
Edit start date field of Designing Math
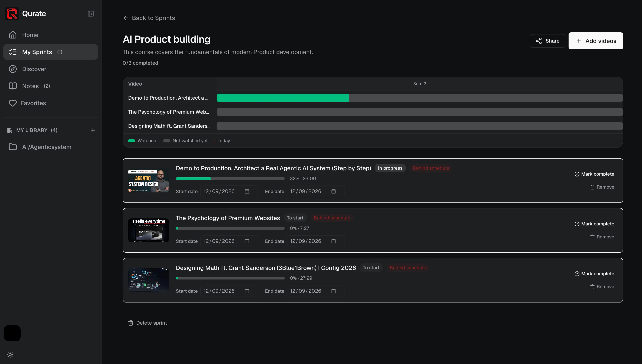click(229, 291)
